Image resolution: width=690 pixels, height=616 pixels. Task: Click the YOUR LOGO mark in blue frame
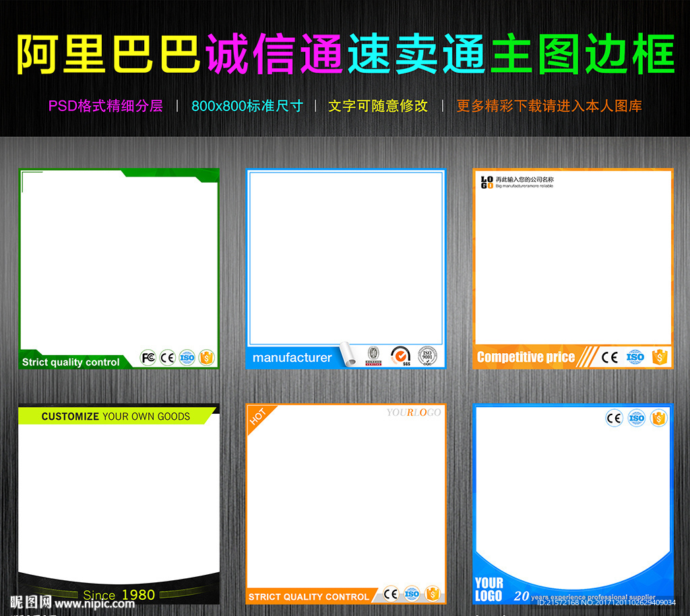489,589
